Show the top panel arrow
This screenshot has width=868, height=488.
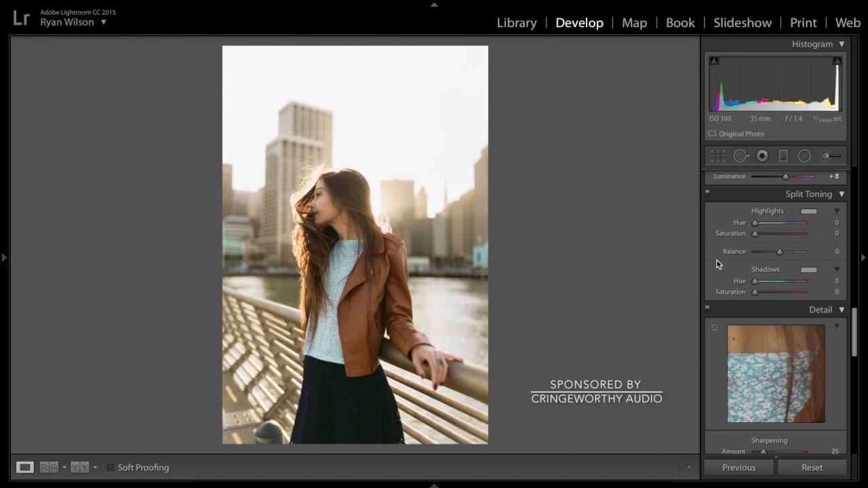click(434, 5)
